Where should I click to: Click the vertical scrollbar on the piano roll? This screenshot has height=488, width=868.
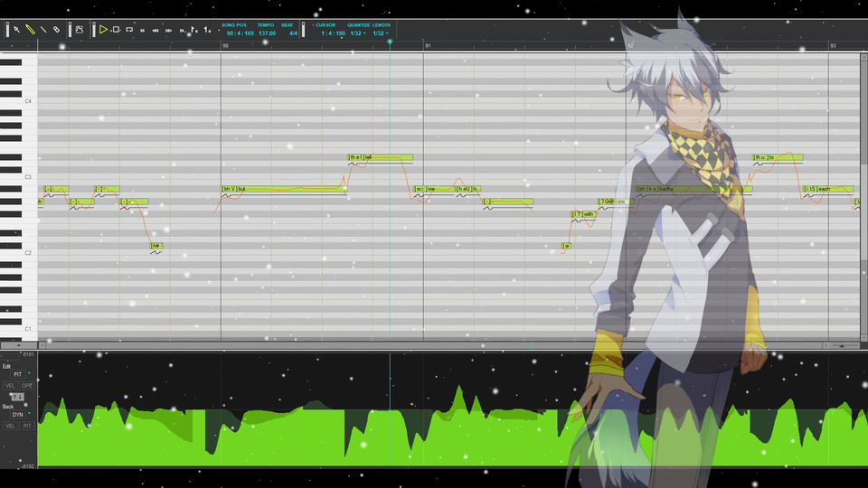[x=863, y=196]
